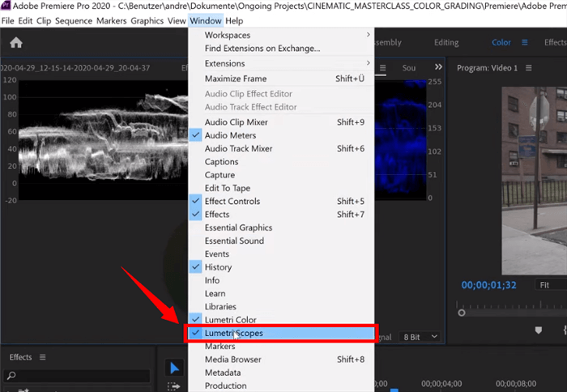The width and height of the screenshot is (567, 392).
Task: Click the program monitor playhead scrubber
Action: tap(462, 312)
